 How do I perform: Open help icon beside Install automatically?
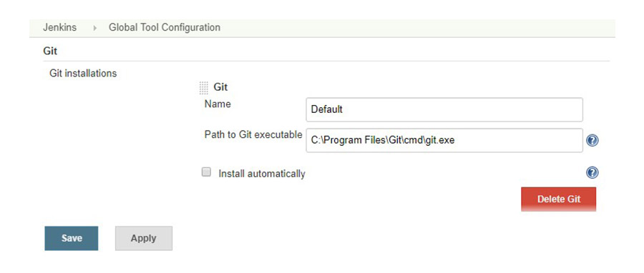click(592, 172)
